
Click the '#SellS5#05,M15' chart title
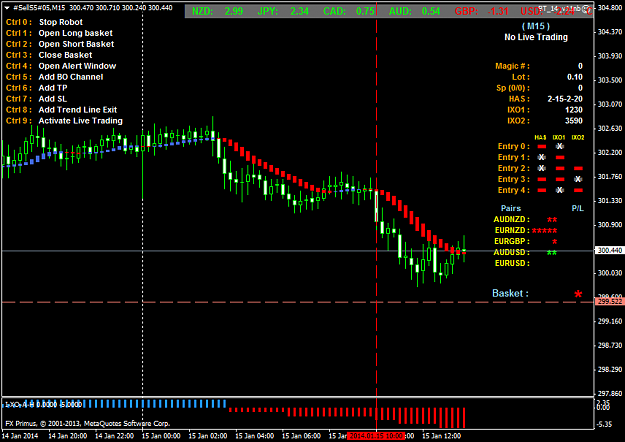[x=39, y=8]
